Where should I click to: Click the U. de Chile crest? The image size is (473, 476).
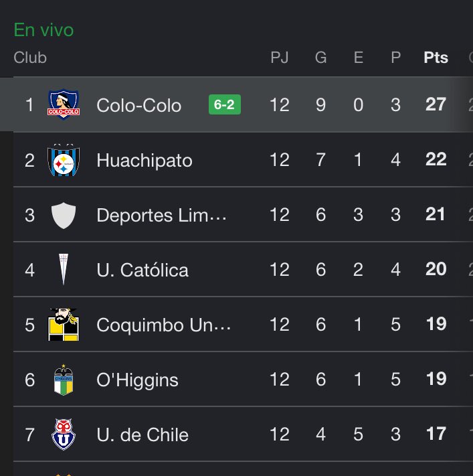tap(64, 434)
